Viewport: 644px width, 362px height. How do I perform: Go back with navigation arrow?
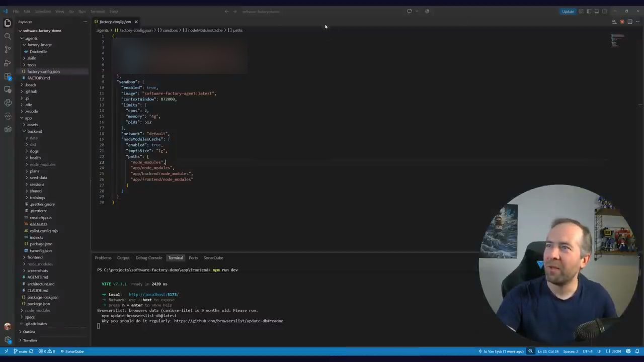226,11
